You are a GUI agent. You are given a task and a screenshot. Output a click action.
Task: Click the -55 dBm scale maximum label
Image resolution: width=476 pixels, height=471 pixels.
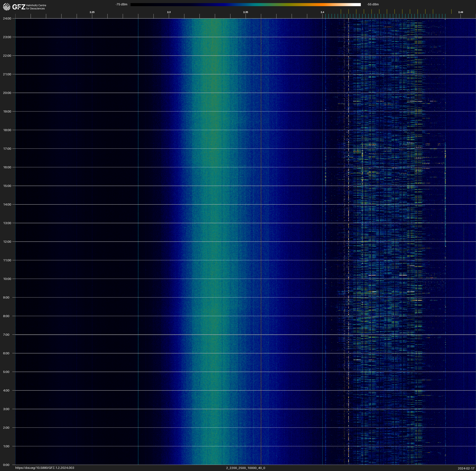[373, 4]
